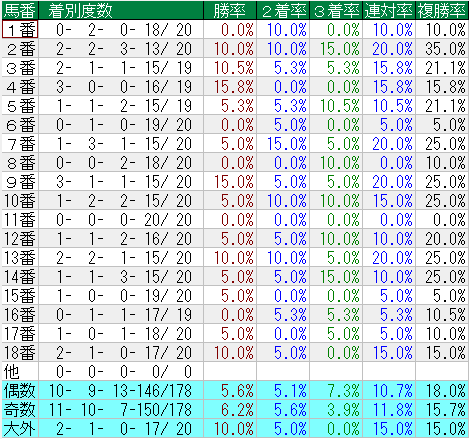Select the 大外 summary row
Viewport: 470px width, 439px height.
pos(235,428)
